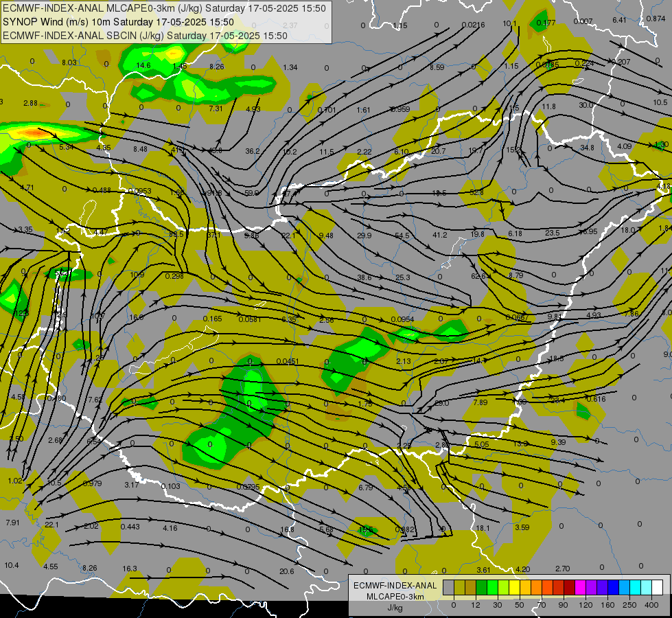Click the map value 36.2

click(253, 151)
